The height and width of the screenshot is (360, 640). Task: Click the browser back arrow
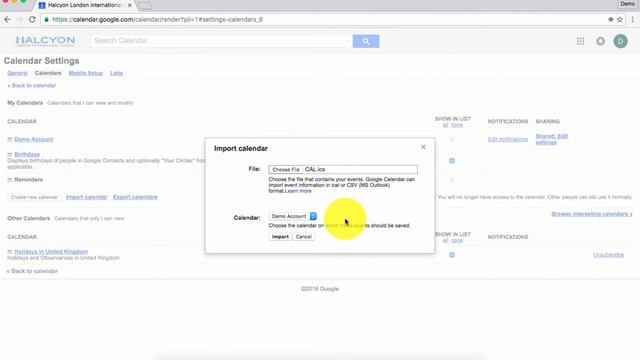[x=7, y=19]
